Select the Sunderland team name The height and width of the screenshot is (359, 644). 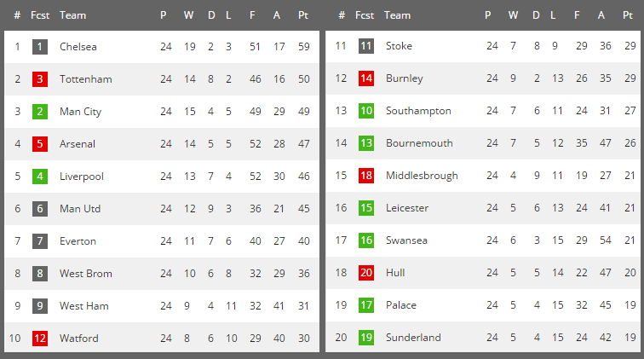coord(413,338)
